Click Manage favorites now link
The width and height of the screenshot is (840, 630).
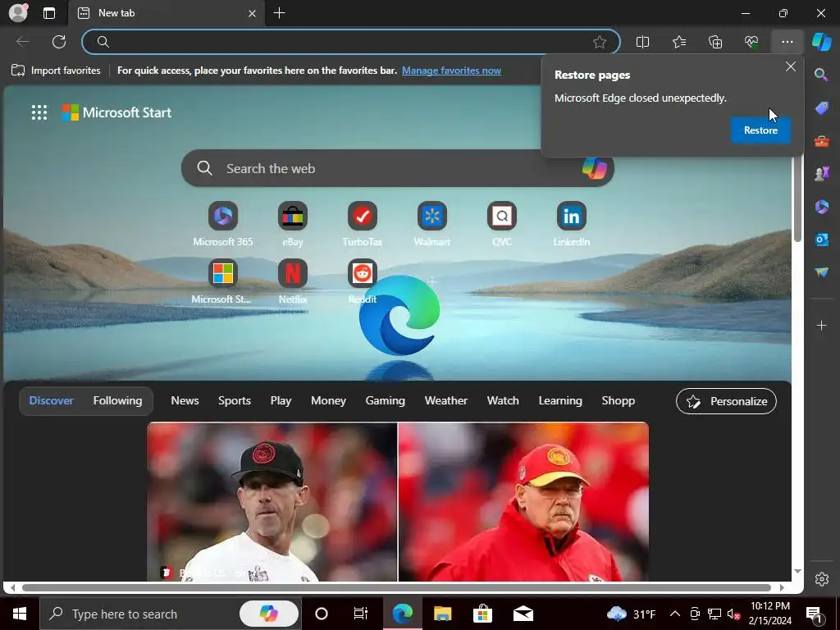451,71
